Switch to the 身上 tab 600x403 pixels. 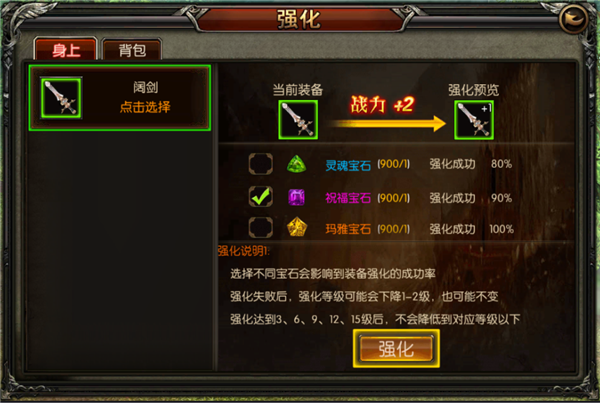(66, 49)
